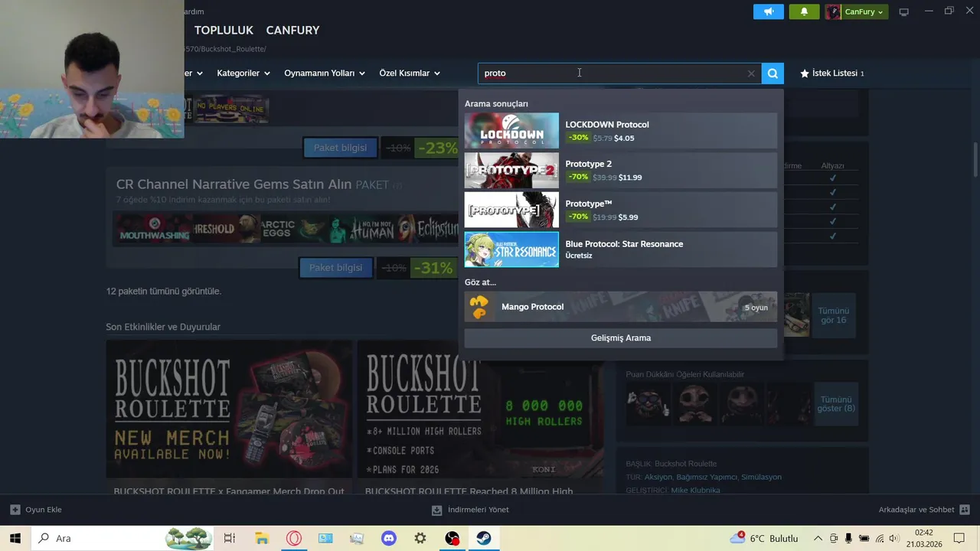Click the Gelişmiş Arama button
980x551 pixels.
621,338
